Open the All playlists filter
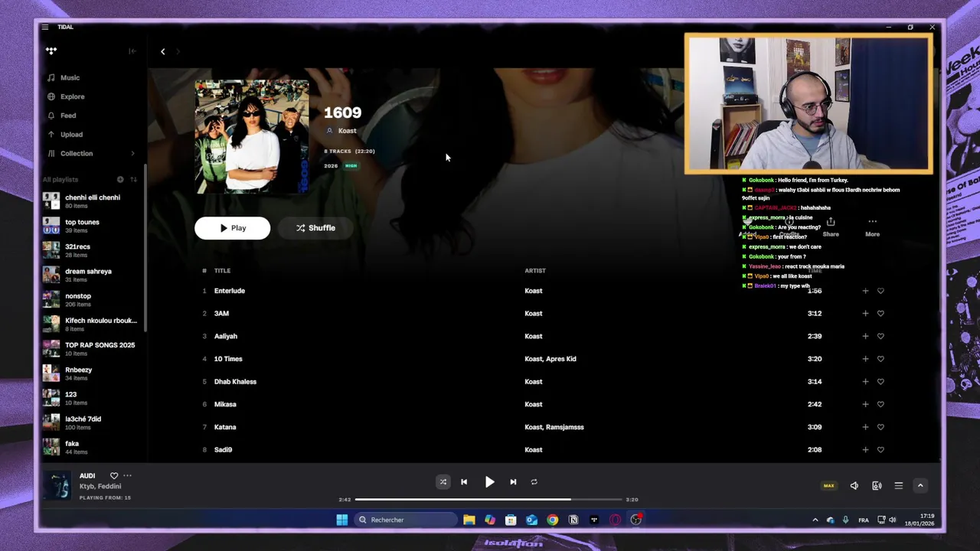The image size is (980, 551). click(x=60, y=179)
